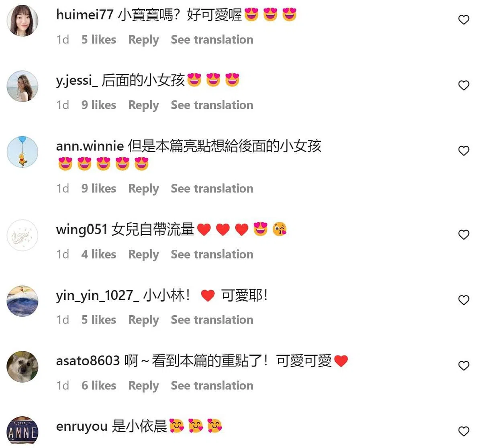The image size is (482, 448).
Task: Open huimei77's profile picture
Action: click(x=22, y=21)
